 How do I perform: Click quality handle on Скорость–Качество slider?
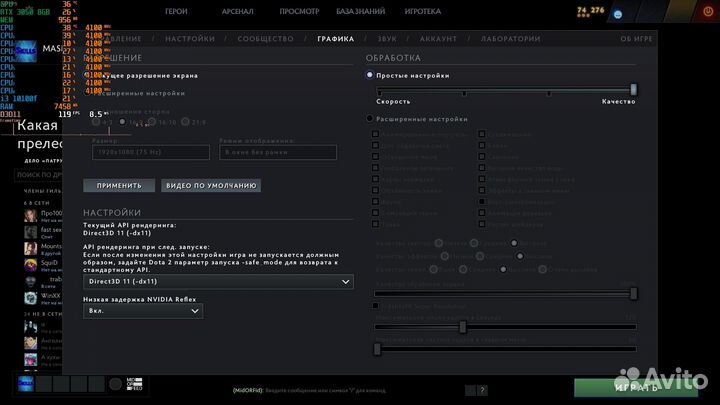pyautogui.click(x=634, y=89)
